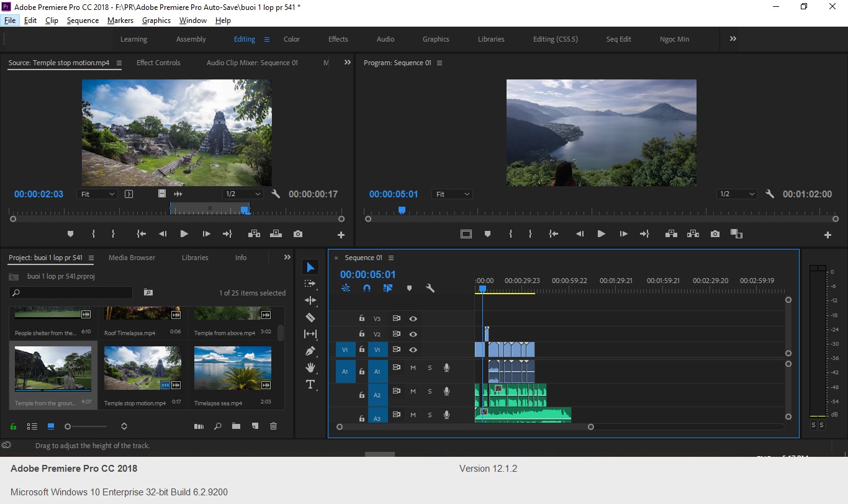848x504 pixels.
Task: Play the Program monitor sequence
Action: pos(601,234)
